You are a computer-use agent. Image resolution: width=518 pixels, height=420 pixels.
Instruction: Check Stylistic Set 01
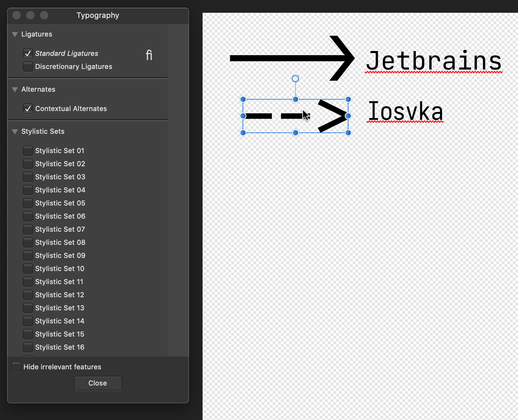tap(28, 151)
